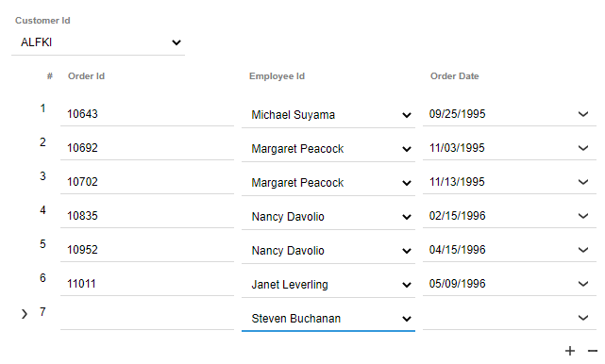Expand the date picker for 11/03/1995
The width and height of the screenshot is (605, 364).
(x=583, y=148)
